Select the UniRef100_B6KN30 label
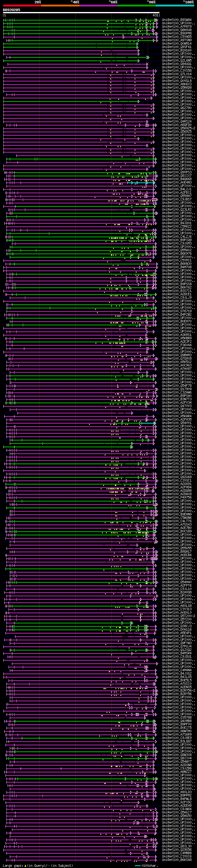This screenshot has height=868, width=197. click(177, 264)
